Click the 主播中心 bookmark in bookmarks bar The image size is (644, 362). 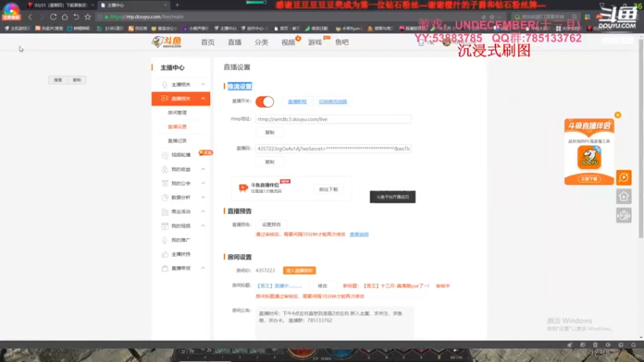click(225, 28)
